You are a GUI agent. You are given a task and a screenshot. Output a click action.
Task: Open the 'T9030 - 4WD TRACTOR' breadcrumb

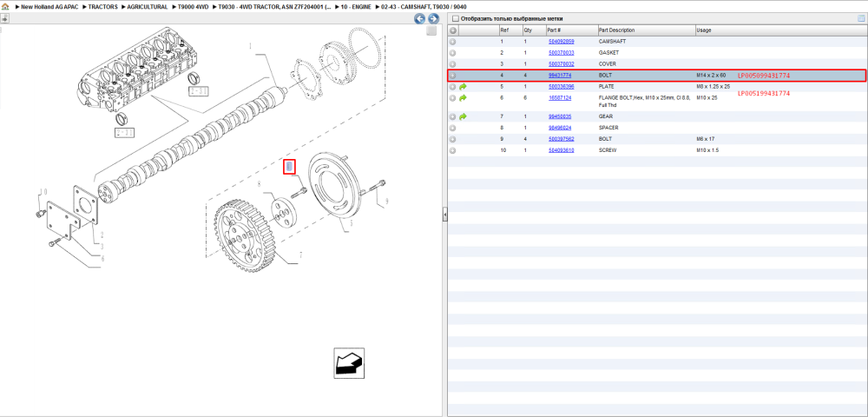pyautogui.click(x=275, y=7)
